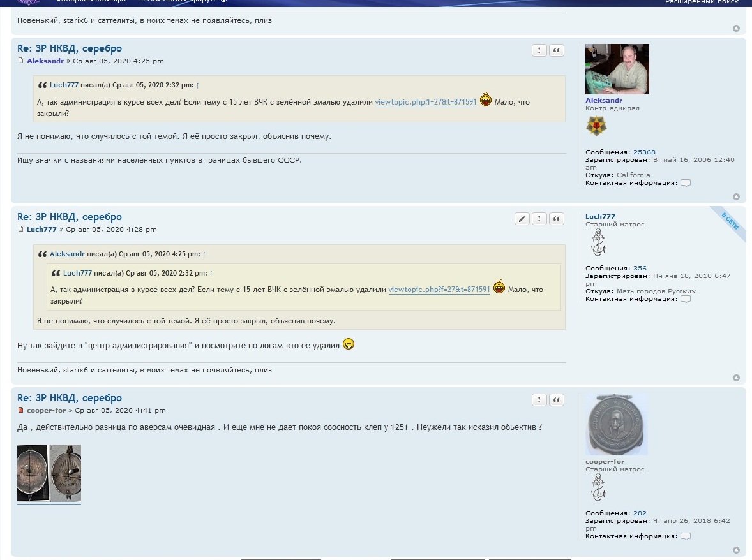Open the cooper-for author profile link
This screenshot has height=560, width=752.
tap(46, 411)
